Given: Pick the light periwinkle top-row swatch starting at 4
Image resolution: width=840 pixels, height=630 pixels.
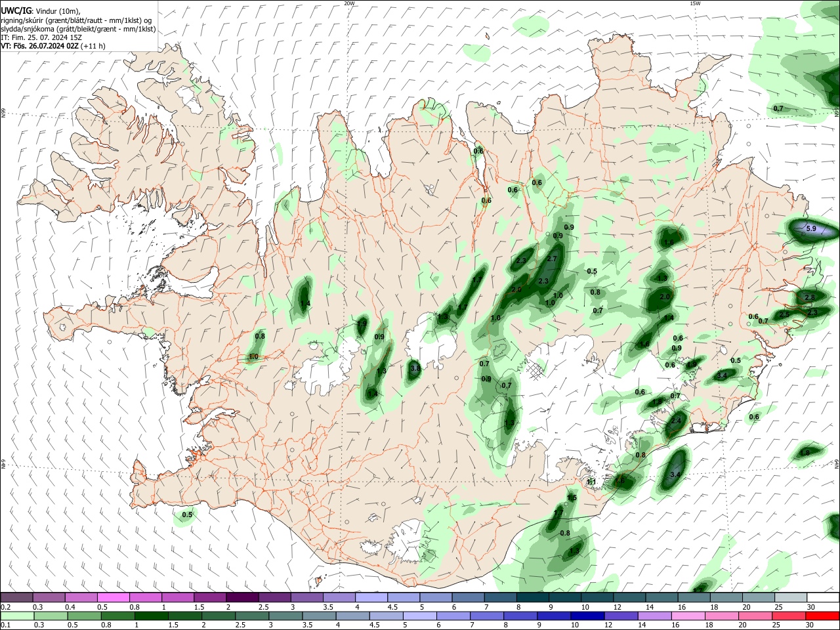Looking at the screenshot, I should tap(371, 597).
